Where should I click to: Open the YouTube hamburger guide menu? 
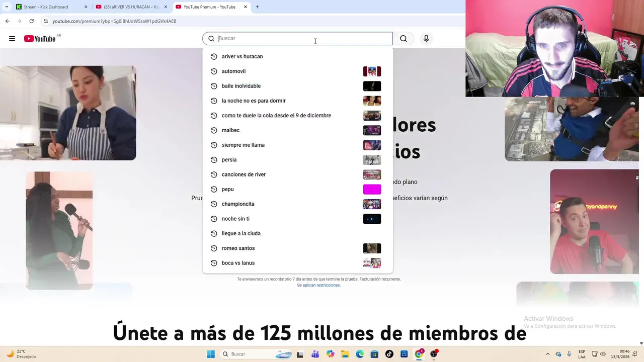(12, 39)
